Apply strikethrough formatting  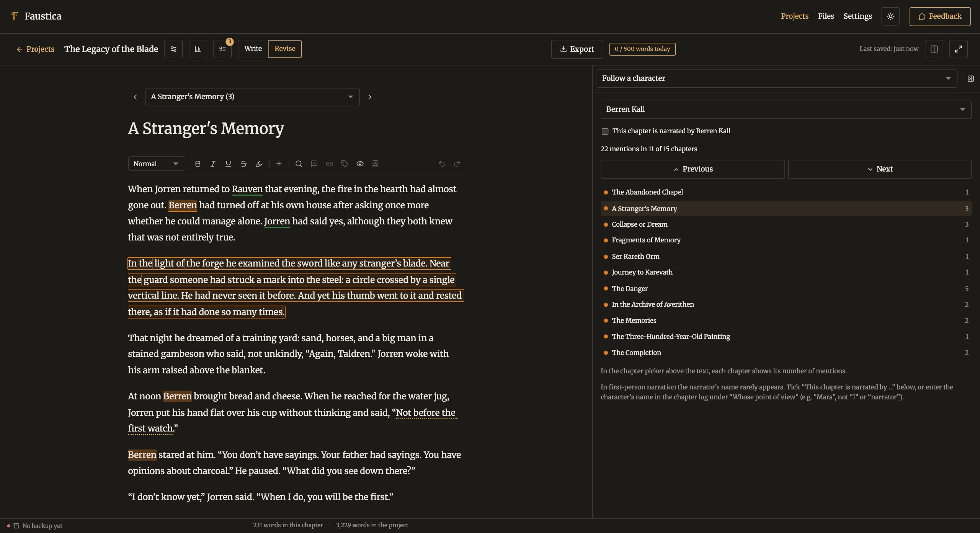[x=243, y=164]
